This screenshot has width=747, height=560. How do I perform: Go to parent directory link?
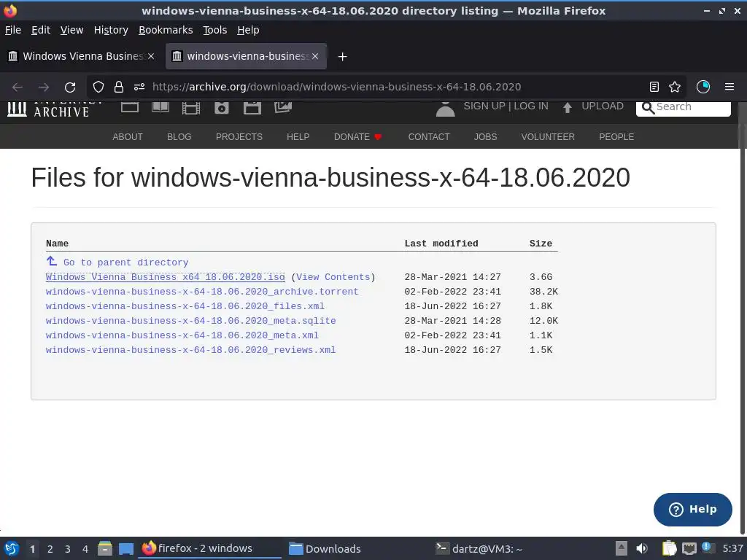[x=125, y=262]
